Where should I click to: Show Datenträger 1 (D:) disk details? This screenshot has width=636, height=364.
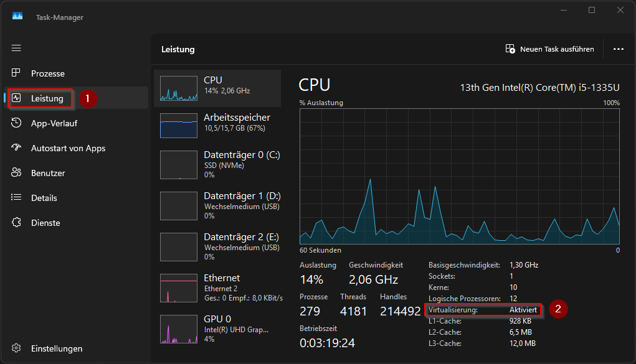point(217,206)
